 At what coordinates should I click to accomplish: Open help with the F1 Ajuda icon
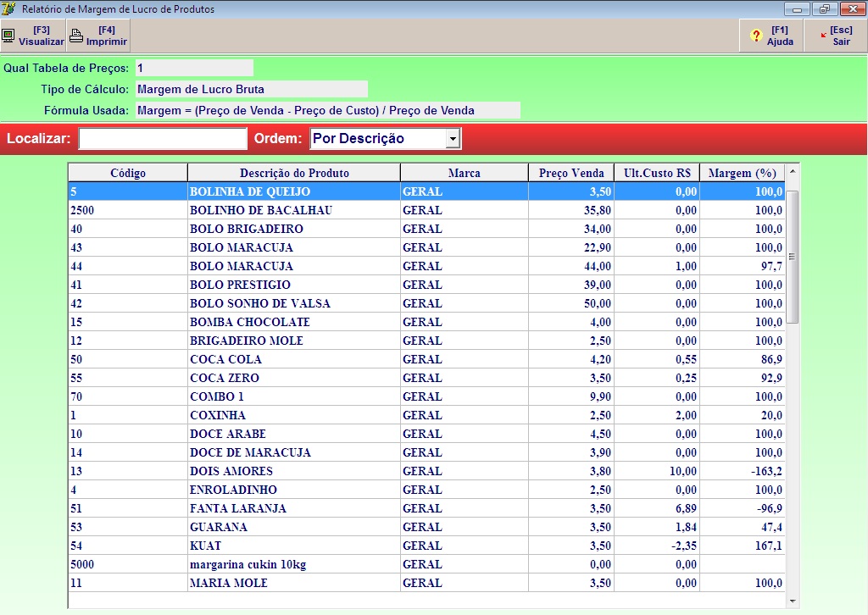coord(757,36)
